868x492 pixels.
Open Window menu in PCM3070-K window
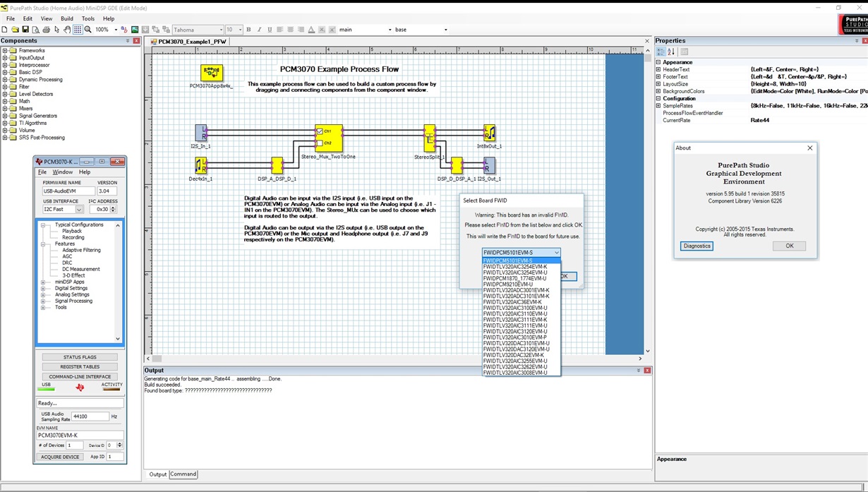point(63,172)
